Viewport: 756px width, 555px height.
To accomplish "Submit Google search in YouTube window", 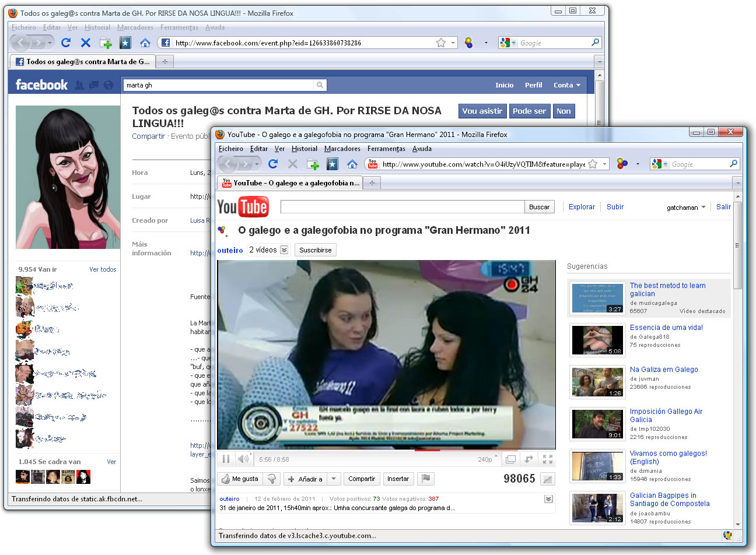I will (734, 164).
